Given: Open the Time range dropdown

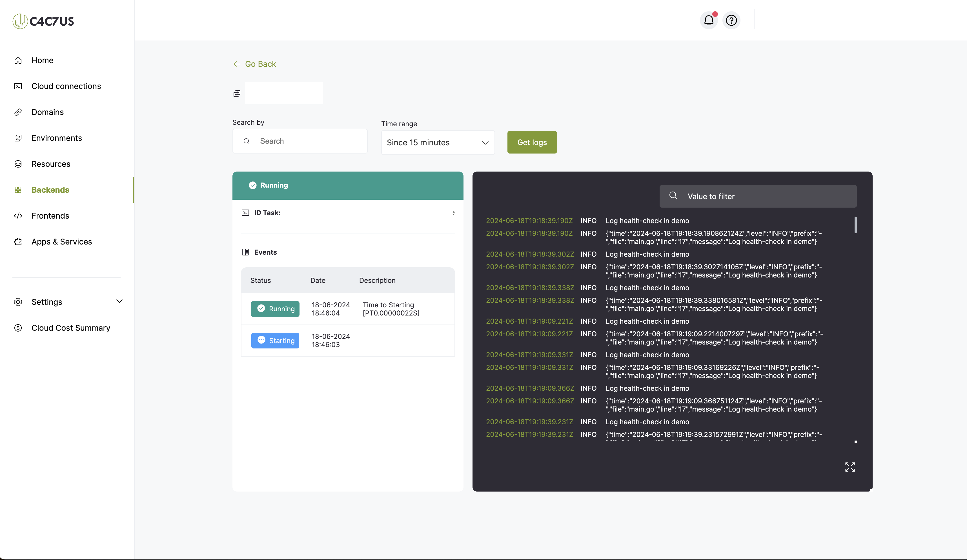Looking at the screenshot, I should [x=438, y=142].
